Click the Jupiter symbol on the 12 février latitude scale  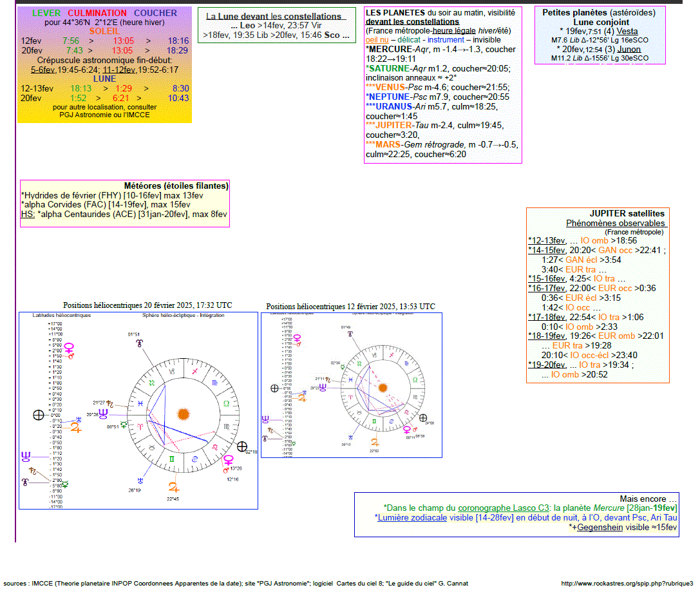[302, 397]
